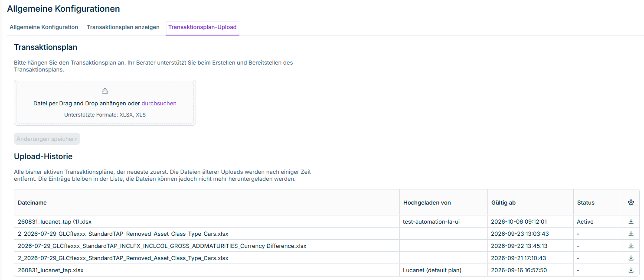This screenshot has width=644, height=280.
Task: Click the date 2026-09-21 17:10:43
Action: (519, 258)
